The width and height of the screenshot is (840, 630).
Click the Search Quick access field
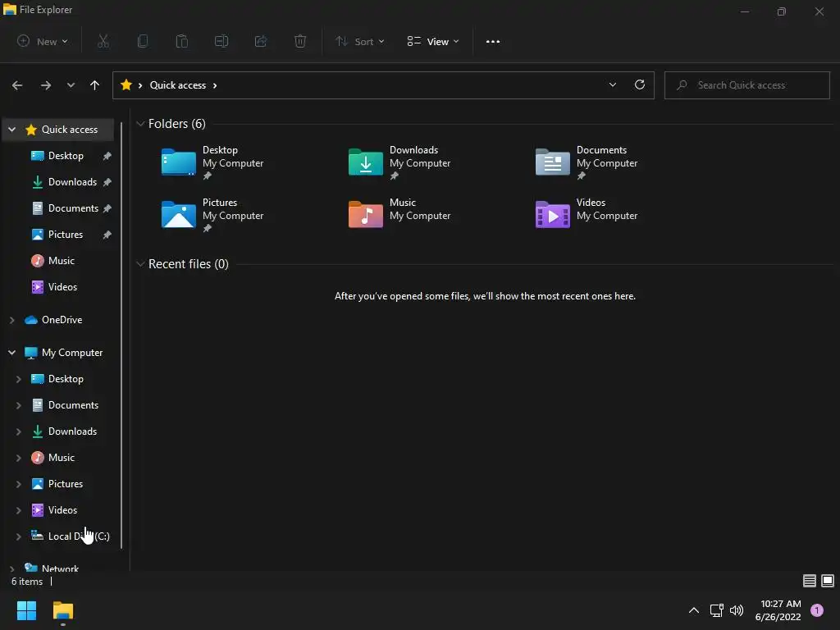pyautogui.click(x=746, y=85)
